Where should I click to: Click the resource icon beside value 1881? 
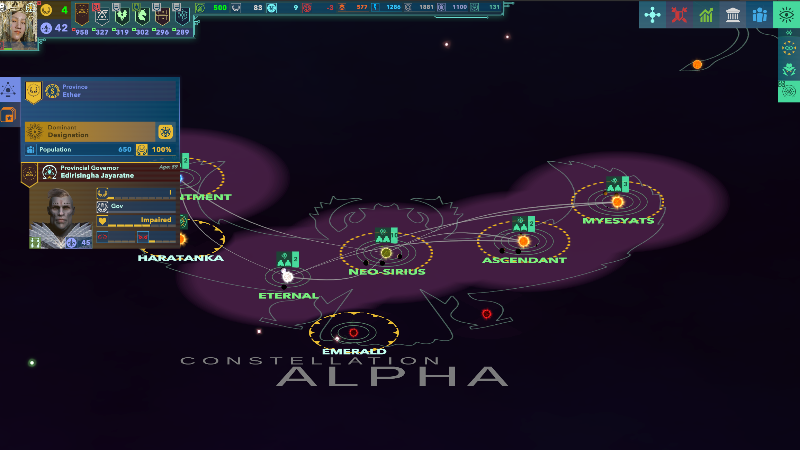pyautogui.click(x=408, y=8)
